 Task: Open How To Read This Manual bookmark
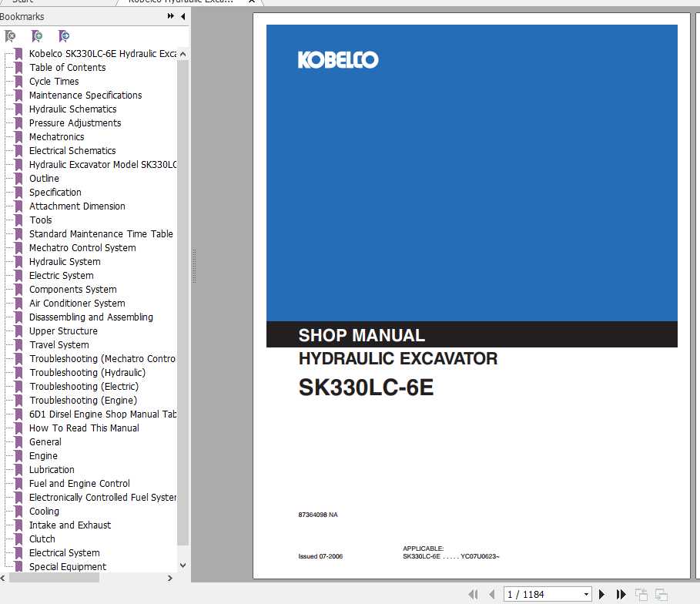(84, 428)
